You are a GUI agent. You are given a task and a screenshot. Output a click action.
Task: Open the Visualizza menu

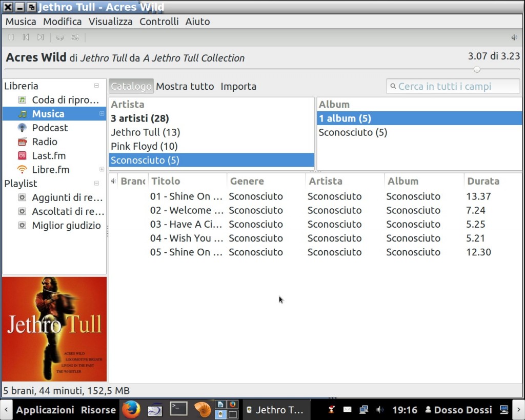tap(111, 22)
